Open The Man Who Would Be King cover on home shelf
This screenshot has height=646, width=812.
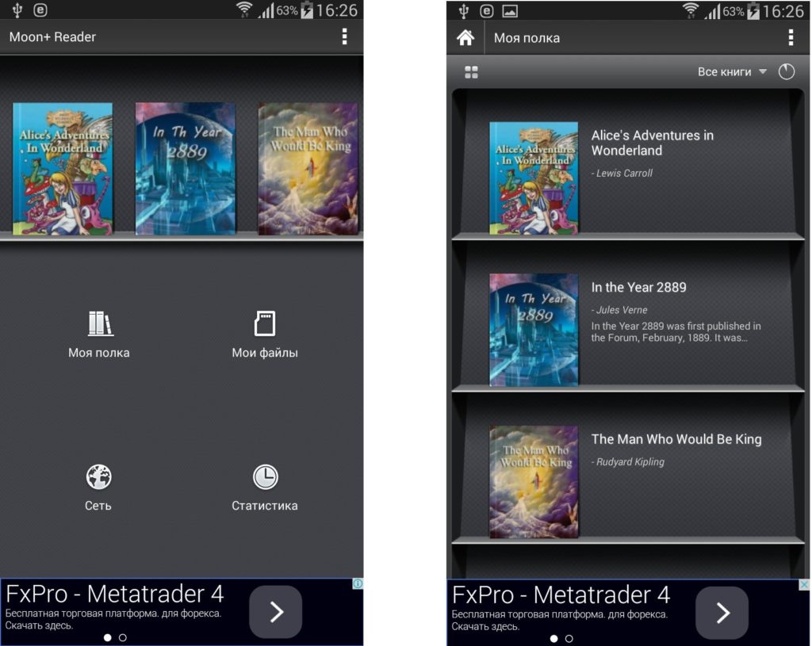308,169
